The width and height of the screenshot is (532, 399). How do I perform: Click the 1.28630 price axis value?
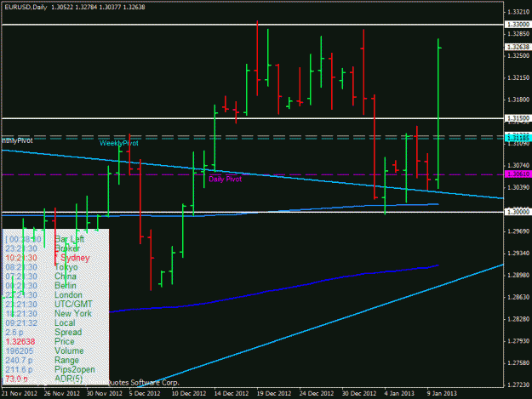pyautogui.click(x=518, y=297)
